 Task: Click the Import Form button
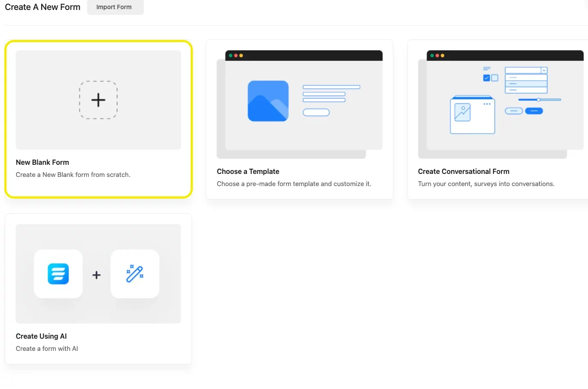[x=115, y=7]
